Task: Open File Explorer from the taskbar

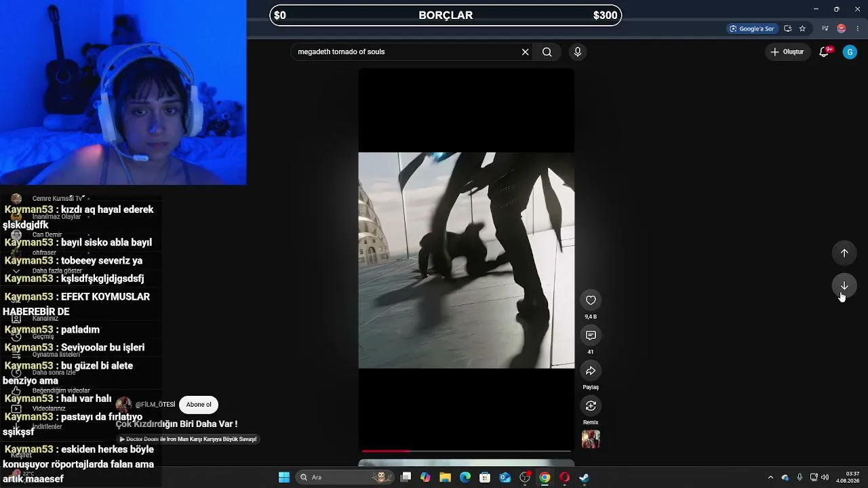Action: click(445, 477)
